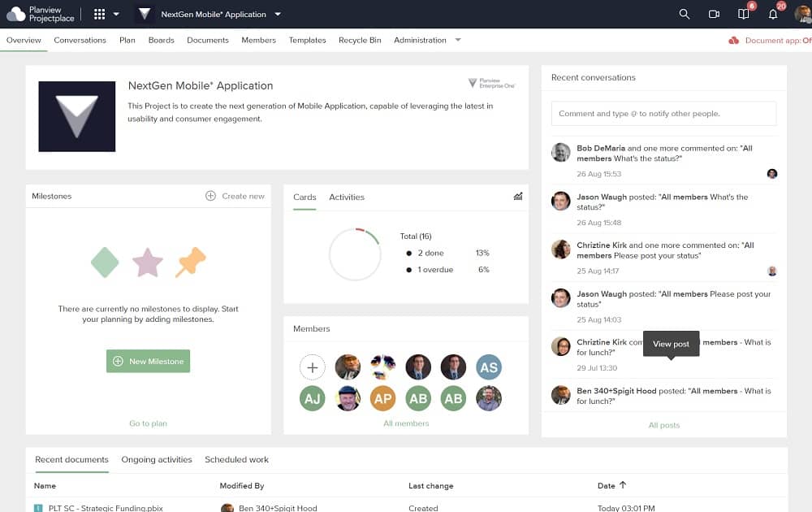This screenshot has width=812, height=512.
Task: Open the orange AP member avatar
Action: [x=382, y=398]
